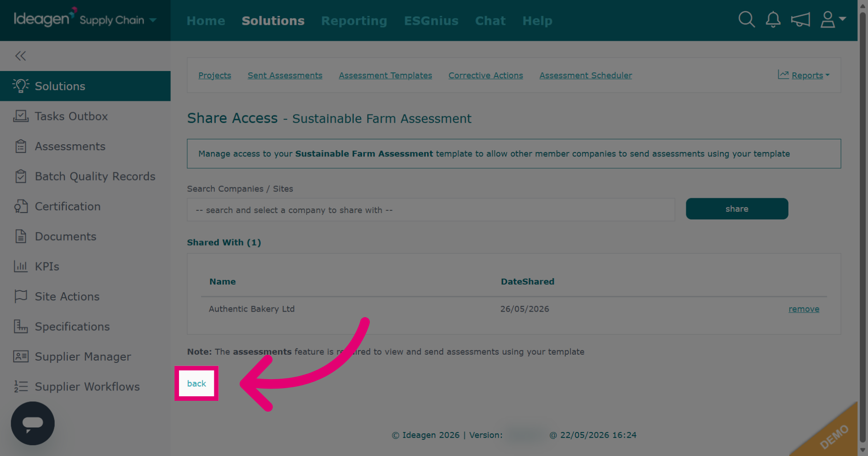Viewport: 868px width, 456px height.
Task: Open announcements megaphone icon
Action: (x=800, y=19)
